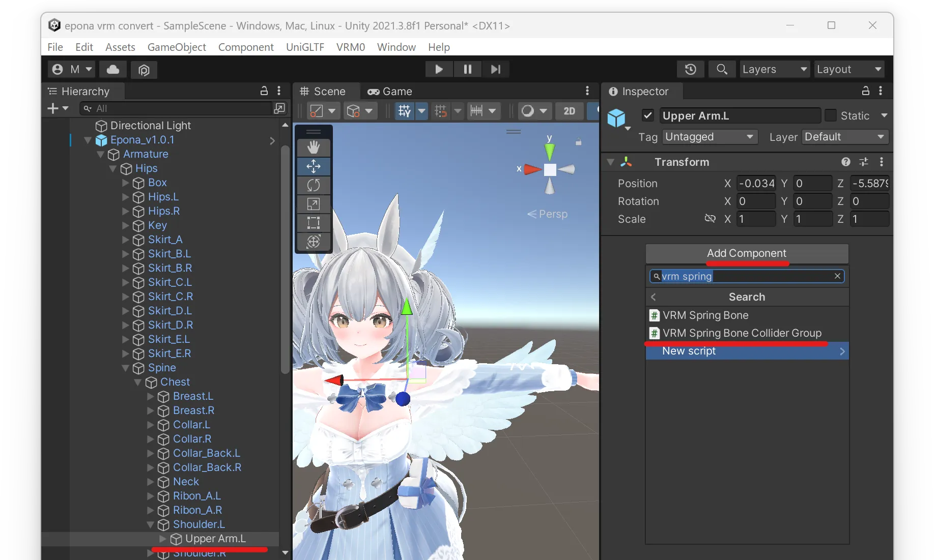The width and height of the screenshot is (935, 560).
Task: Select the Transform tool
Action: pos(314,242)
